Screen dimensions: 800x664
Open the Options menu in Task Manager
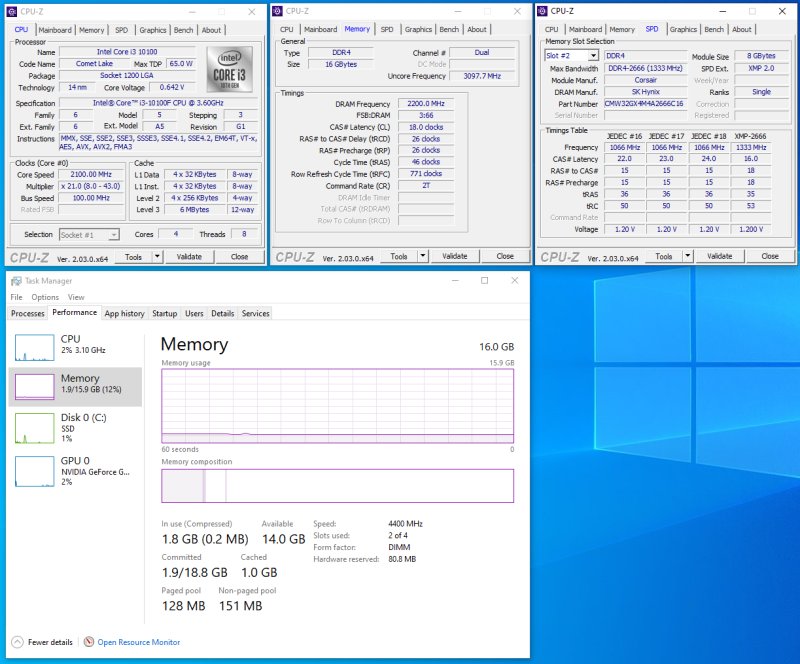pyautogui.click(x=45, y=297)
